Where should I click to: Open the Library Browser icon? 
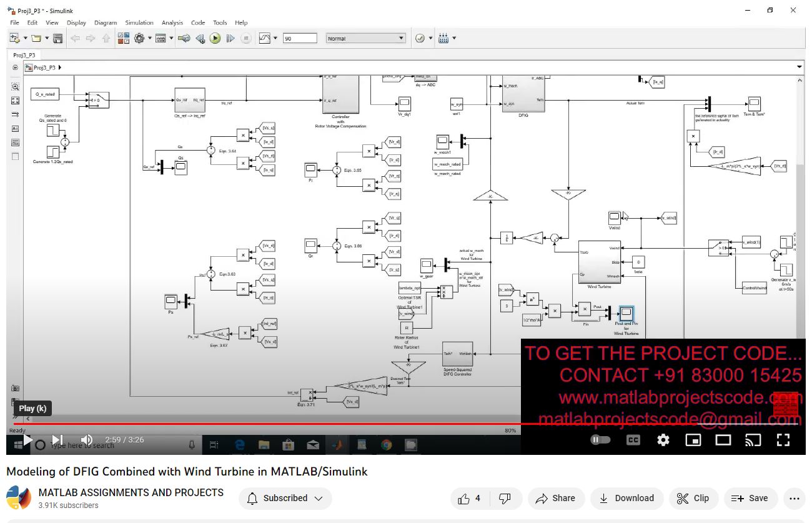click(x=123, y=39)
